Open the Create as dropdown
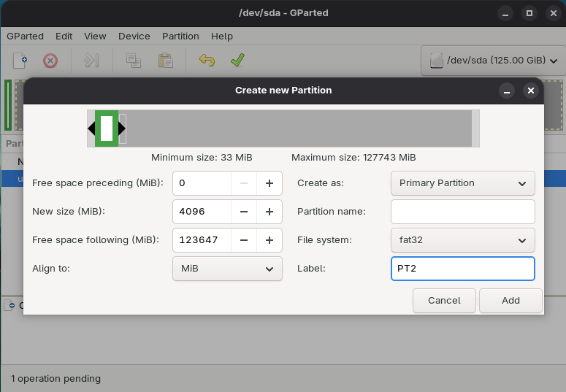This screenshot has width=566, height=392. tap(462, 183)
